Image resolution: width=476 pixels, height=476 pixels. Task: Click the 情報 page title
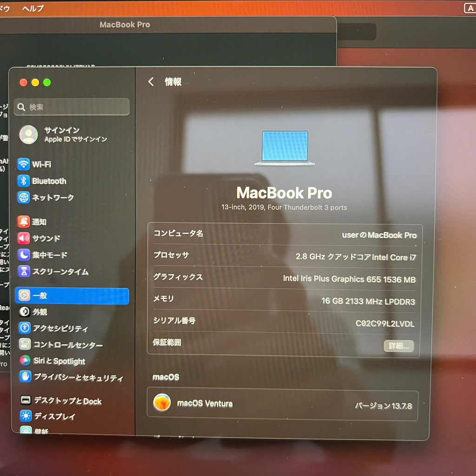[x=173, y=82]
